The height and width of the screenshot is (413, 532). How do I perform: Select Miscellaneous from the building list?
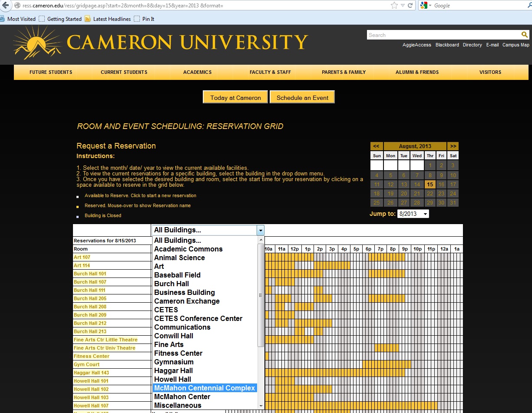[x=205, y=405]
